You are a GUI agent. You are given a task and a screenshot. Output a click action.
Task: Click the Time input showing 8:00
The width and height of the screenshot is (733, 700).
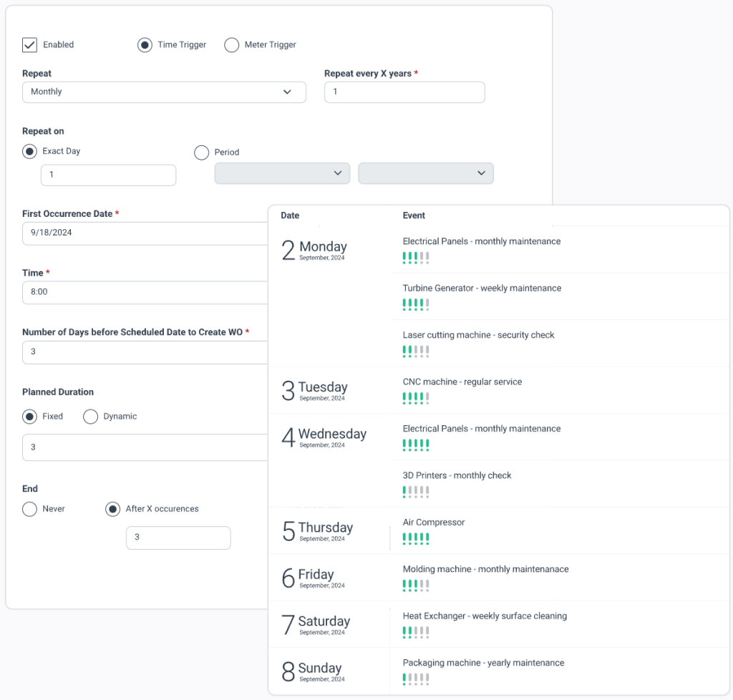[145, 292]
